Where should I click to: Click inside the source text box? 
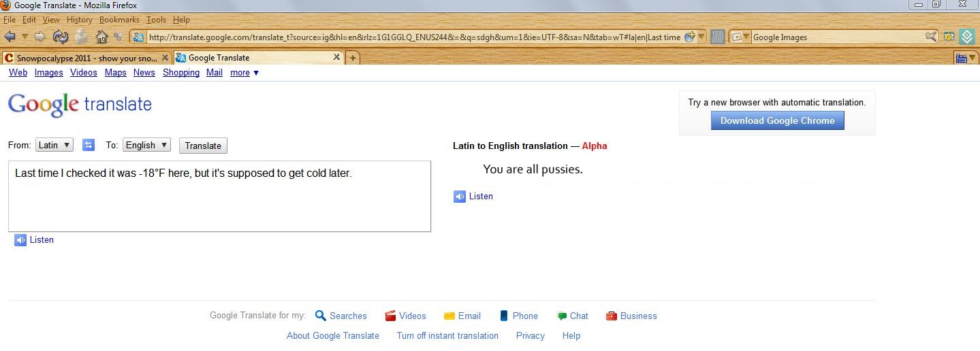pos(219,196)
